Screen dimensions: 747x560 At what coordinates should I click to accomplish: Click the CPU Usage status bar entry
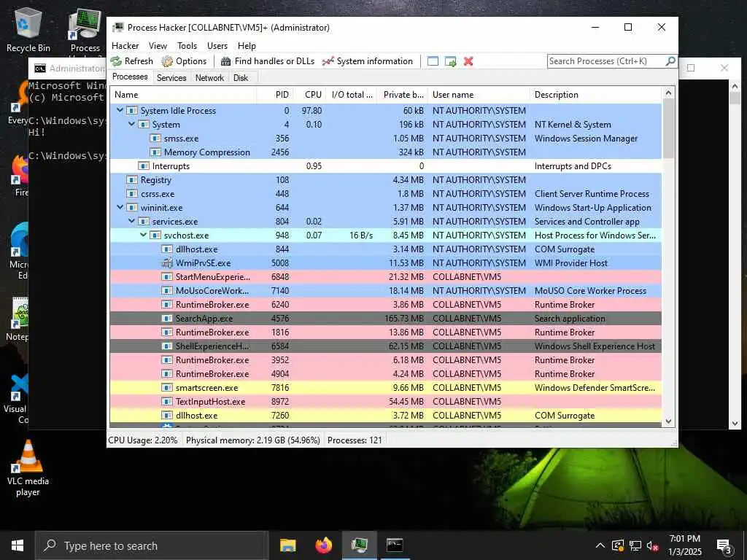143,440
